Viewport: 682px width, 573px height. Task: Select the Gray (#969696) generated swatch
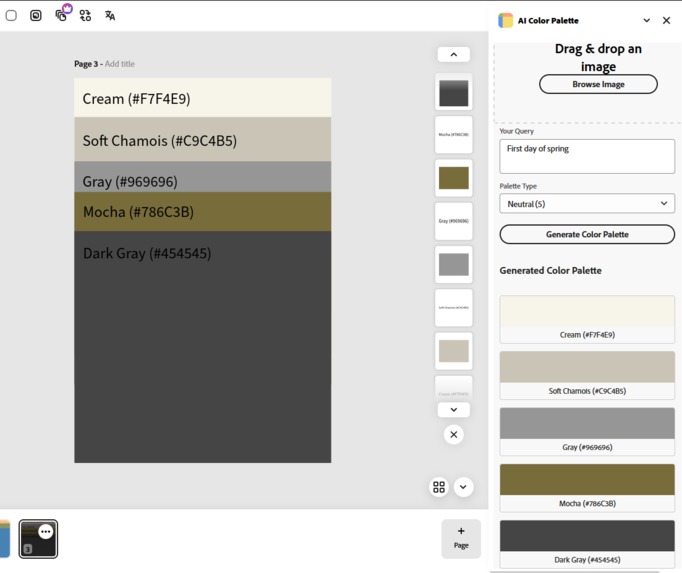click(587, 431)
